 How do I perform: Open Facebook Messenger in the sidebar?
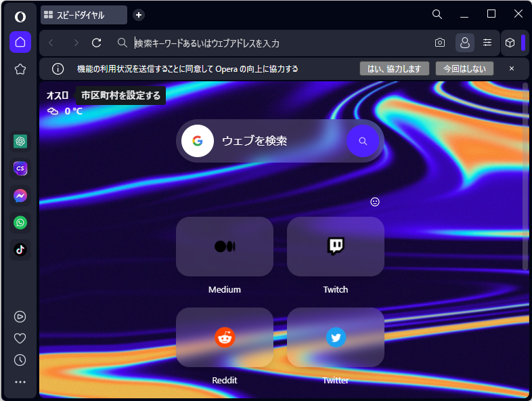click(x=20, y=196)
